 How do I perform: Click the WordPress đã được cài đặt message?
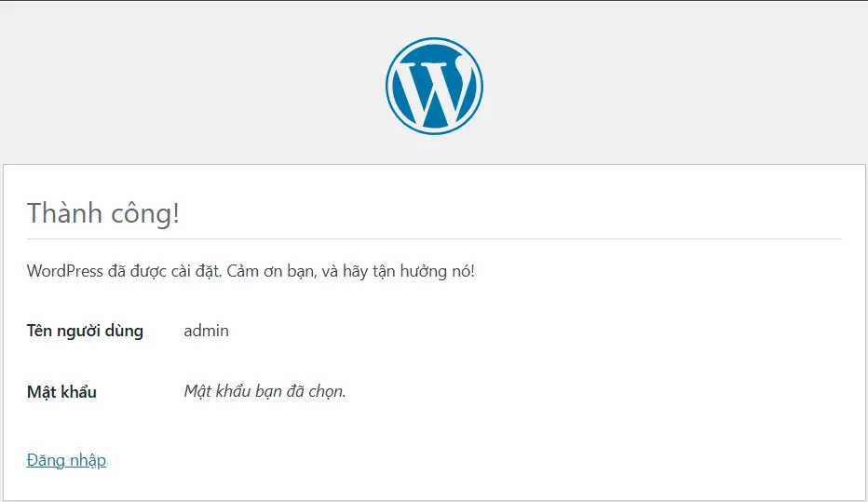coord(251,271)
